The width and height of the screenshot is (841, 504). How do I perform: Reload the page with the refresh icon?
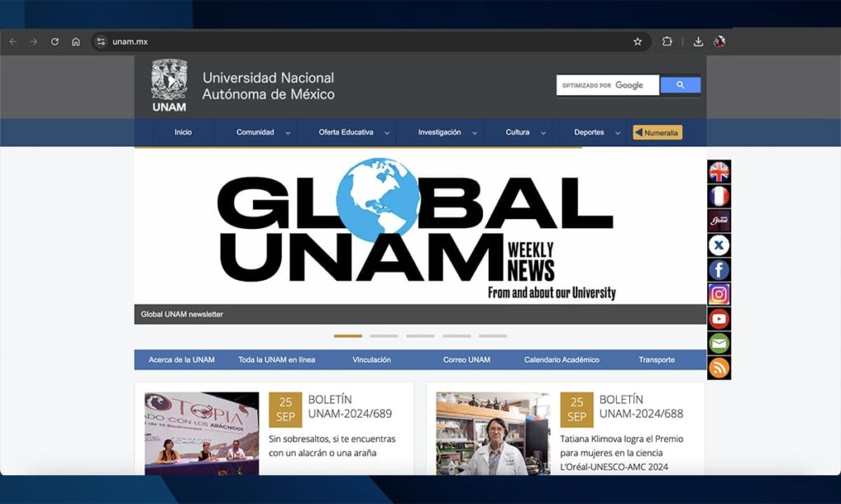coord(55,42)
